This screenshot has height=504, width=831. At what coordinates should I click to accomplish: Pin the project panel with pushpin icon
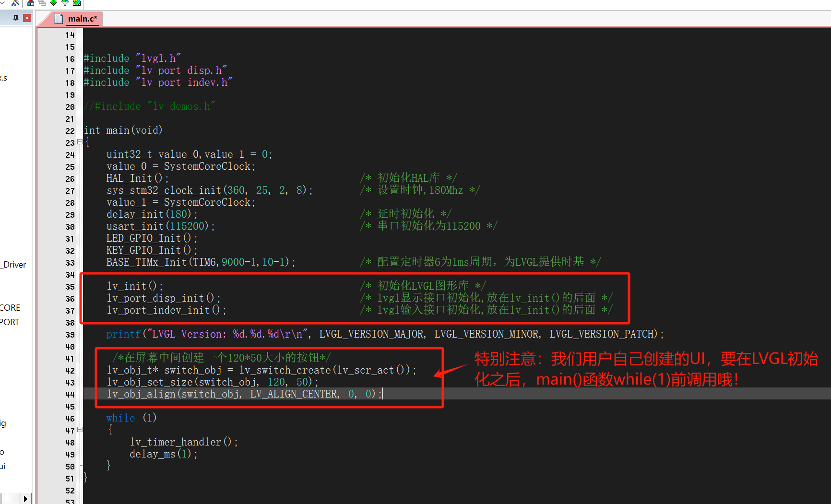[x=16, y=18]
